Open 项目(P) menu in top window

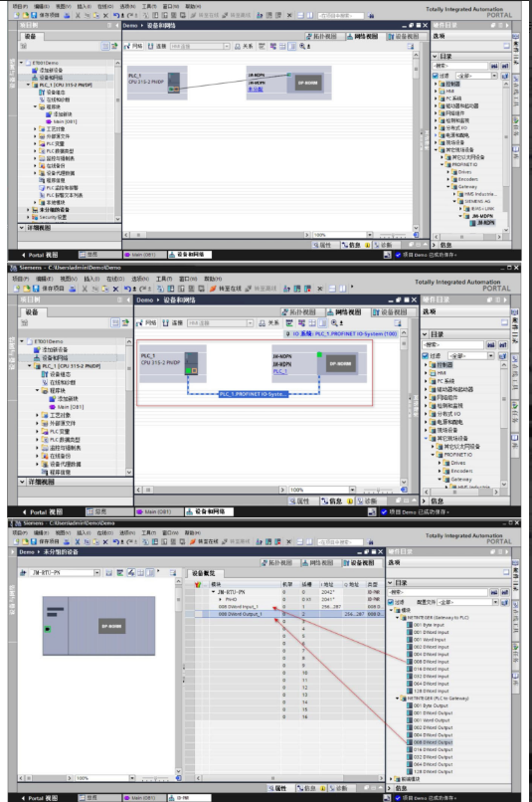21,6
